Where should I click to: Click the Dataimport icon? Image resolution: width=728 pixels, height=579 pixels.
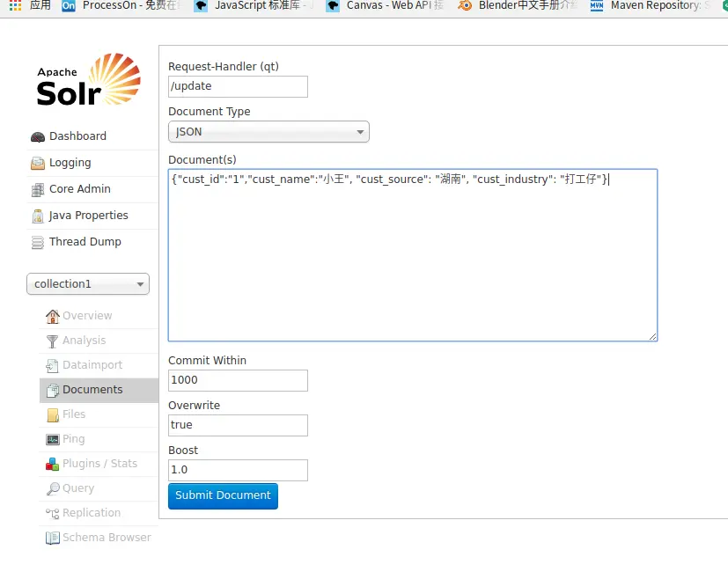53,365
